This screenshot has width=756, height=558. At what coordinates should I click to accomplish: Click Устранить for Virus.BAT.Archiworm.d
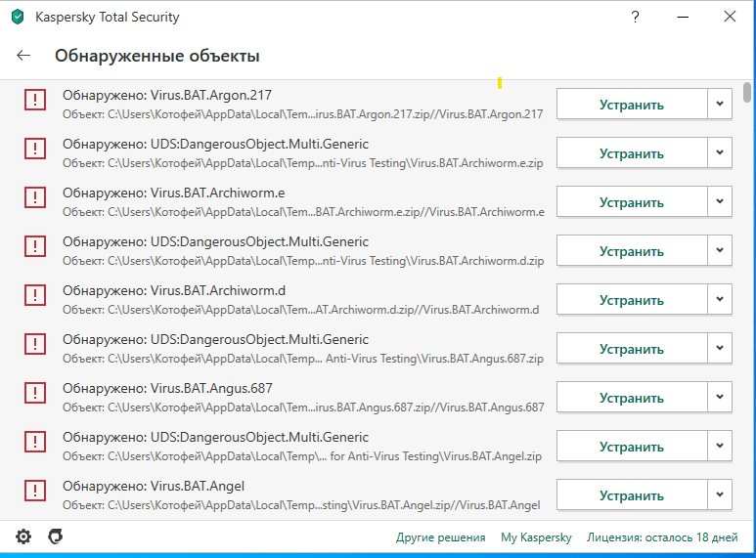point(632,299)
